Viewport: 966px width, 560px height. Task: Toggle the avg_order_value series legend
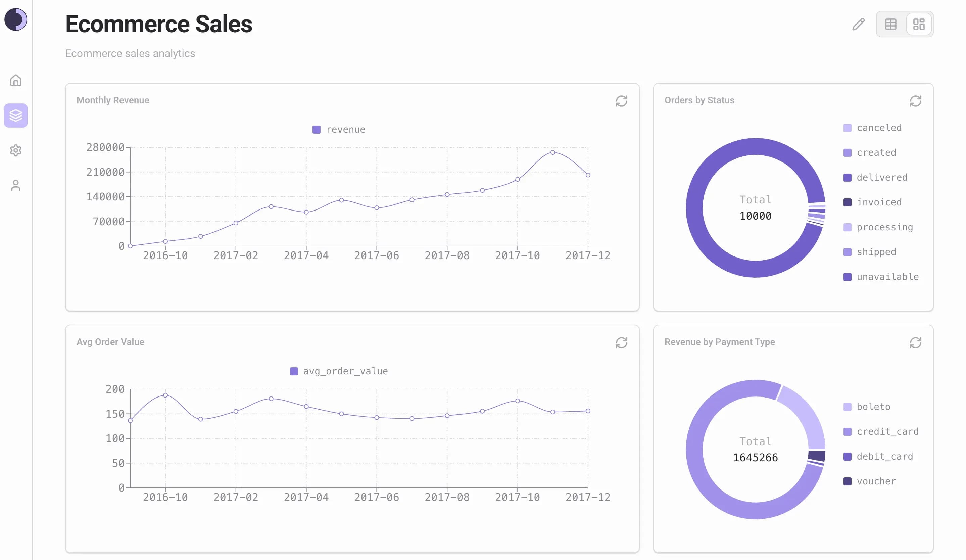pos(339,371)
